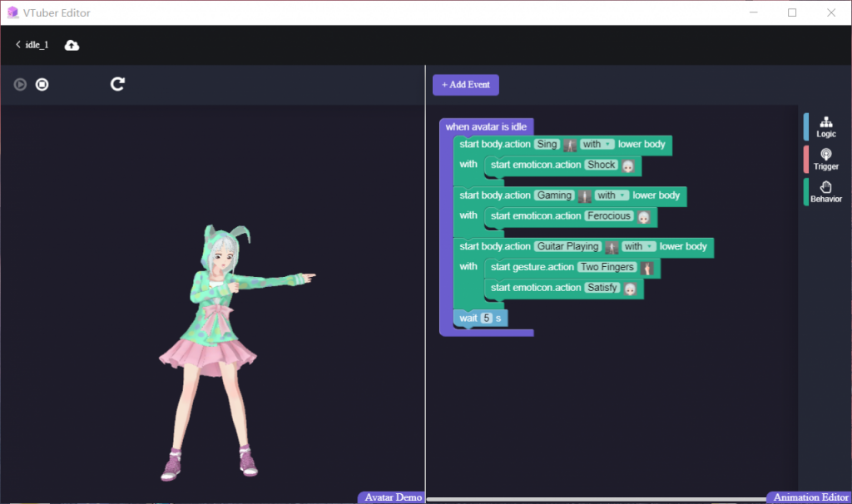852x504 pixels.
Task: Play the avatar preview
Action: (18, 84)
